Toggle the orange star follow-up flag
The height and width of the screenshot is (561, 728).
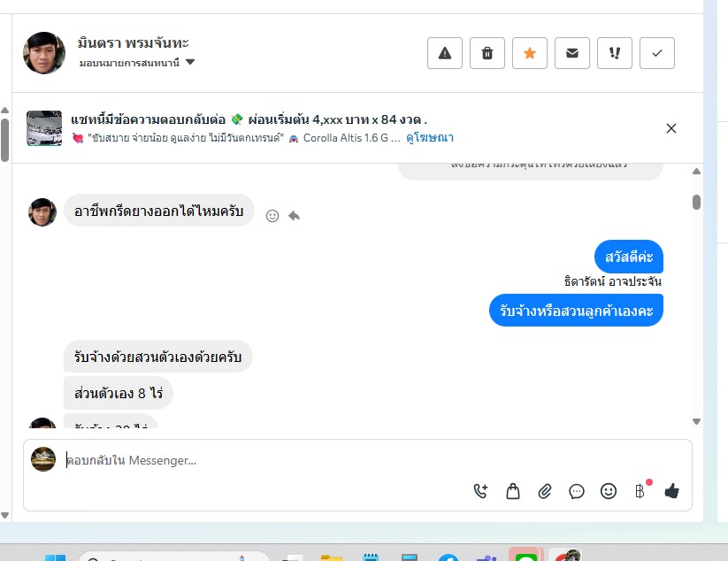point(530,53)
